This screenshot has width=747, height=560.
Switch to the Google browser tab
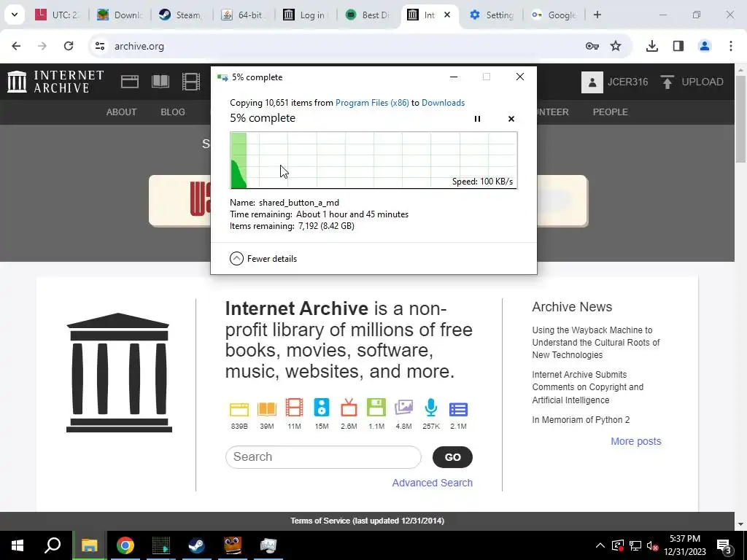coord(553,15)
